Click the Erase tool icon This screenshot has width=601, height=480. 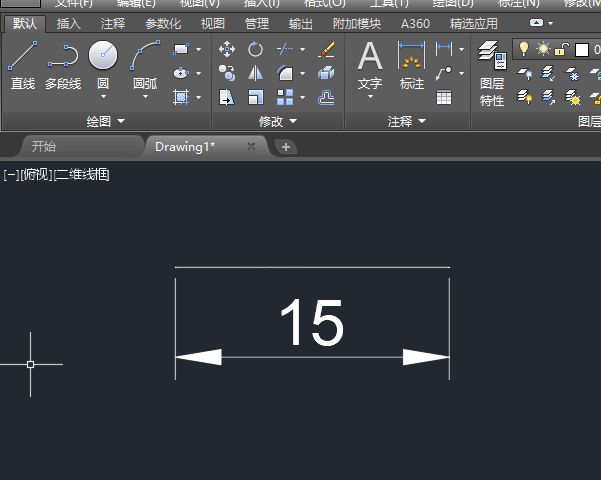326,49
